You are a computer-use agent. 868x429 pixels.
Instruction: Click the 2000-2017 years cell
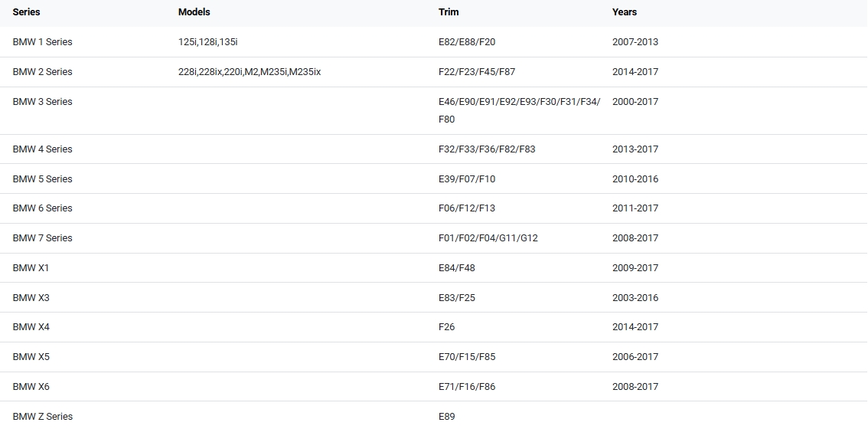635,102
